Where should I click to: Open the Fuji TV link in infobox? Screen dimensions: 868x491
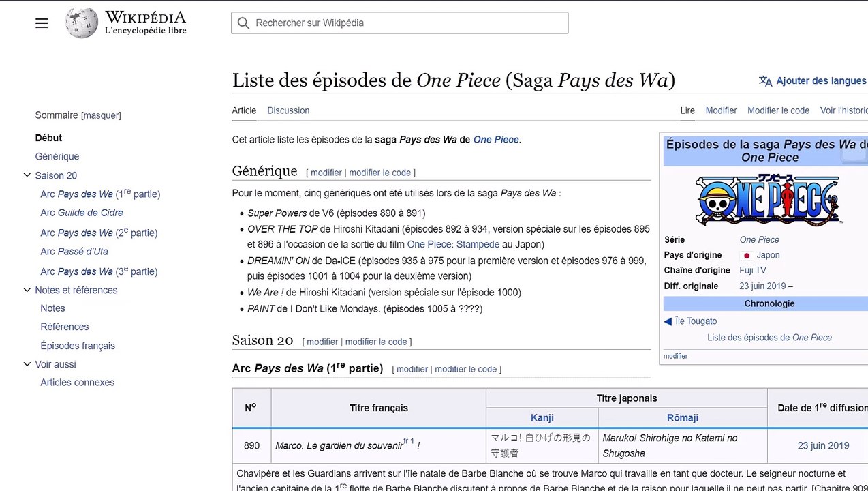tap(753, 271)
